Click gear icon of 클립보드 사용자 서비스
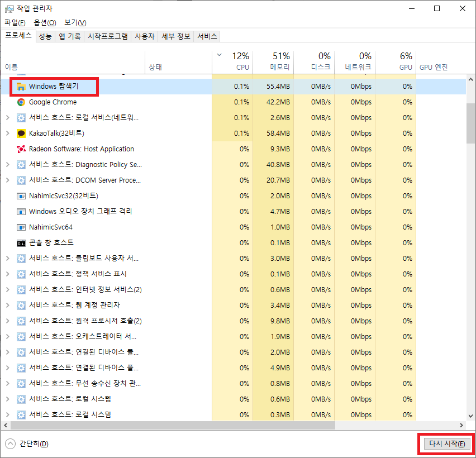The image size is (476, 458). click(21, 259)
